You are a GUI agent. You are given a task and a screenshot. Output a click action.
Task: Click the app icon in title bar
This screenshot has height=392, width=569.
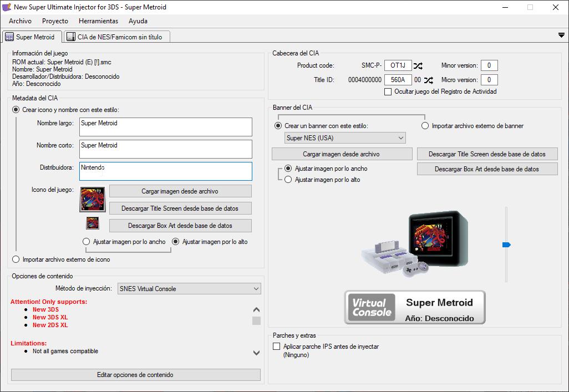[7, 7]
